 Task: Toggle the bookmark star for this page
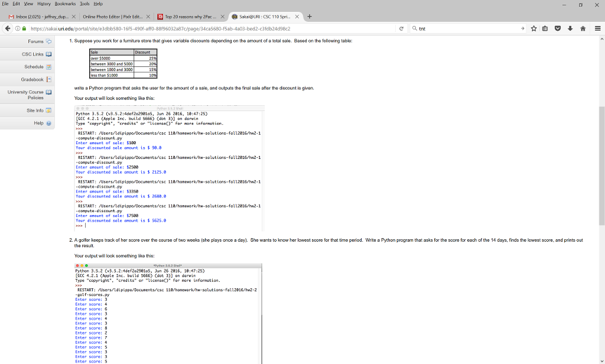(534, 28)
